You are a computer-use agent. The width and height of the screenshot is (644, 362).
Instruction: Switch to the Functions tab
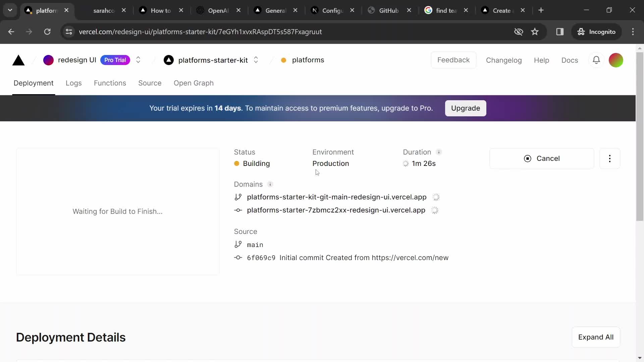pos(110,83)
